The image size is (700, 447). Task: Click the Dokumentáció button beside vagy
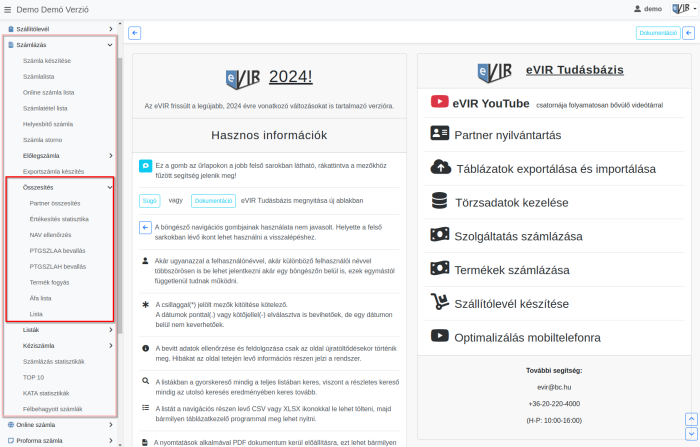coord(213,201)
